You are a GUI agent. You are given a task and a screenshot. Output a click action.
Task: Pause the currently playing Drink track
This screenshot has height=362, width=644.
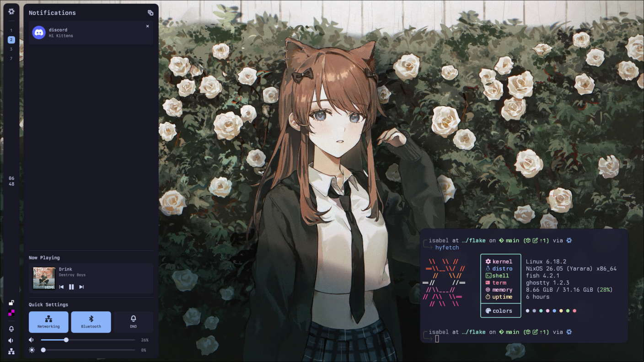(x=71, y=287)
